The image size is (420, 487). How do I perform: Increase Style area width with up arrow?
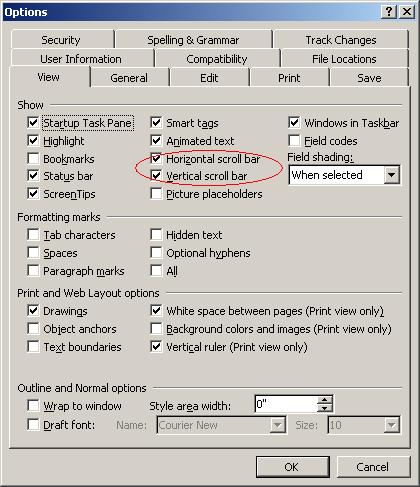point(325,400)
